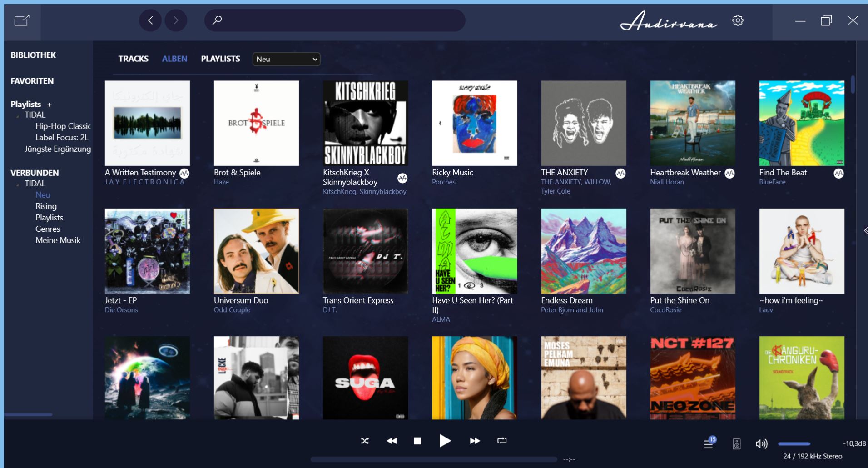Stop playback
The width and height of the screenshot is (868, 468).
(417, 441)
